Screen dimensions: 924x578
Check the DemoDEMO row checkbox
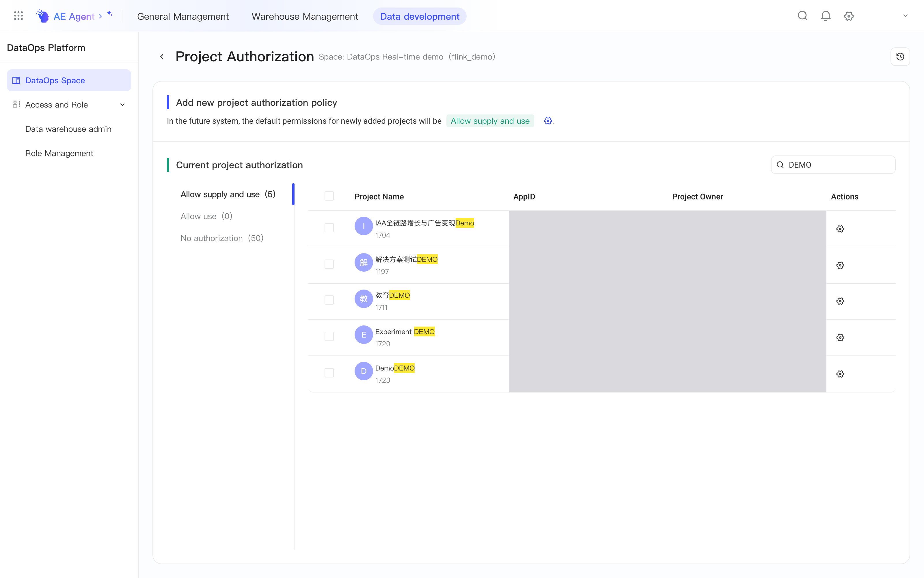329,373
